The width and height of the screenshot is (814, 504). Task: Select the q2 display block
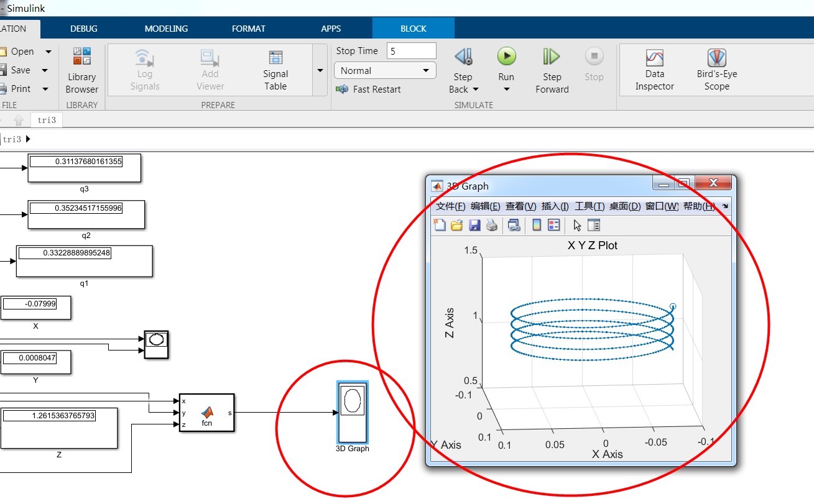[x=86, y=214]
